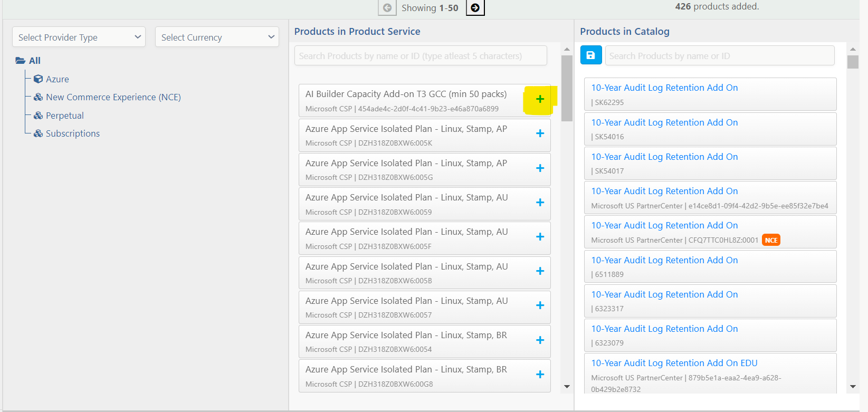The height and width of the screenshot is (412, 868).
Task: Select Azure in the category tree
Action: tap(58, 79)
